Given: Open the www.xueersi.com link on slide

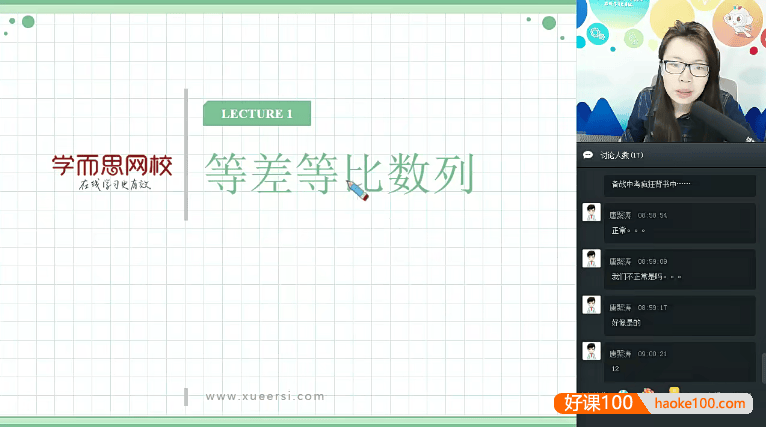Looking at the screenshot, I should (x=265, y=396).
